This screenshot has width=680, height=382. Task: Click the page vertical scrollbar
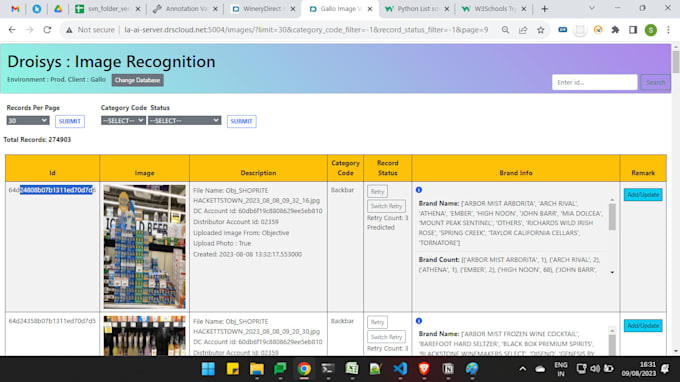click(676, 62)
